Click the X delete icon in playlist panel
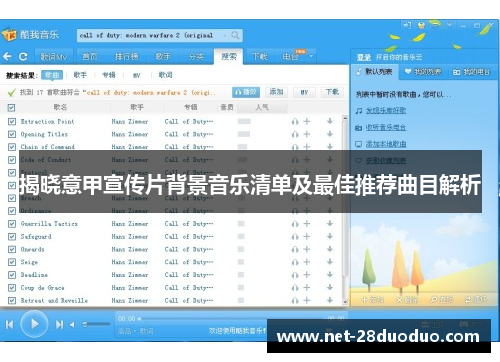The height and width of the screenshot is (362, 500). click(399, 300)
